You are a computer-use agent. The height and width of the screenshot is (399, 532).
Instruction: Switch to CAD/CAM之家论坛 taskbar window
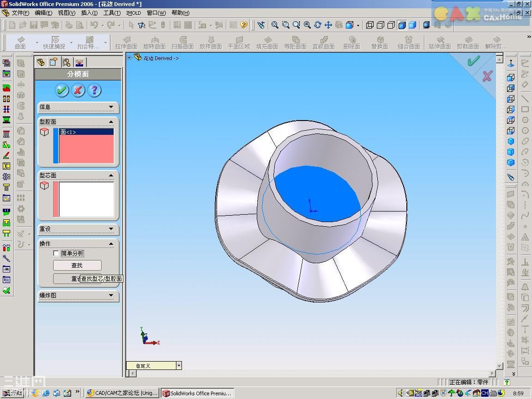coord(122,393)
